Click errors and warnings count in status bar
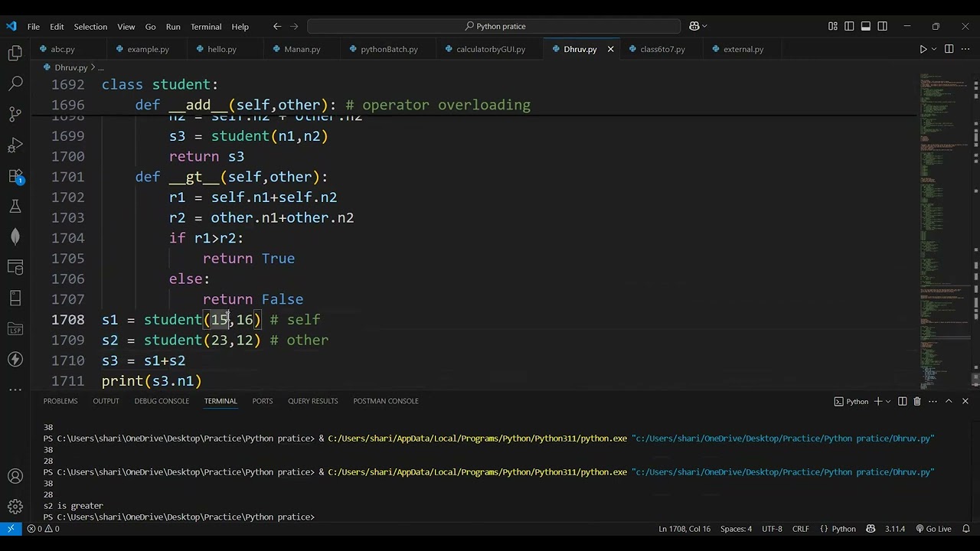 pyautogui.click(x=43, y=529)
